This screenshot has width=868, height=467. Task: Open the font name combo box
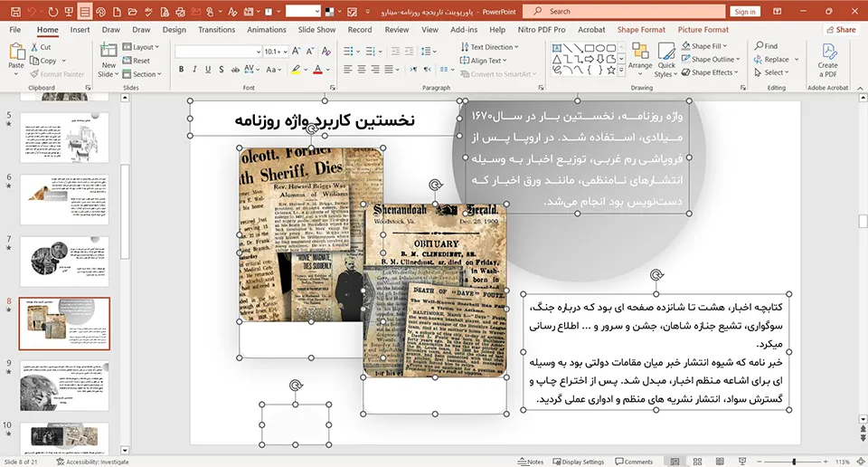[x=218, y=52]
